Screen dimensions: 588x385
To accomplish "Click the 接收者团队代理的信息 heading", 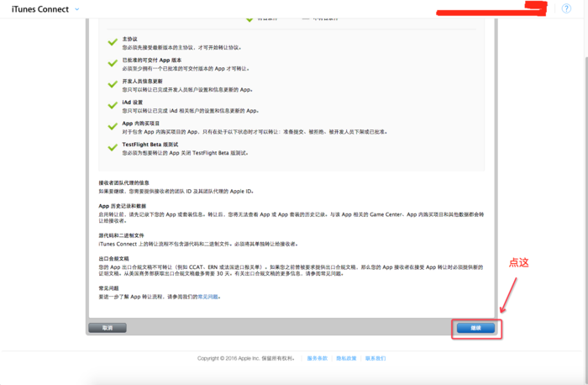I will 123,182.
